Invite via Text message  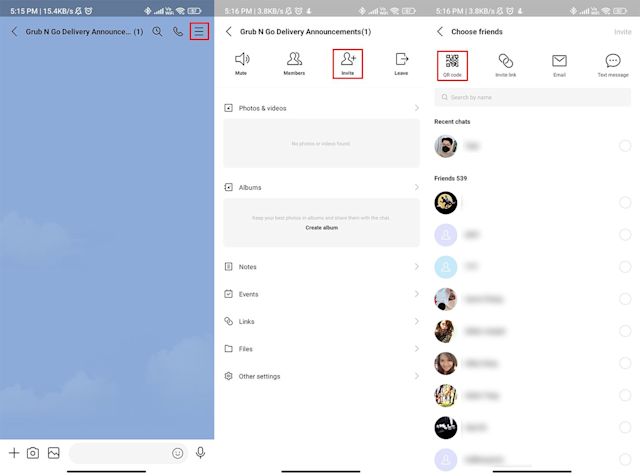[x=613, y=66]
